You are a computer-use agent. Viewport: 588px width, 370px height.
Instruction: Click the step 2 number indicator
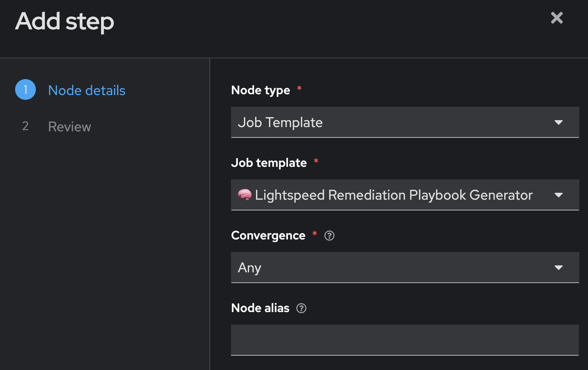[25, 126]
